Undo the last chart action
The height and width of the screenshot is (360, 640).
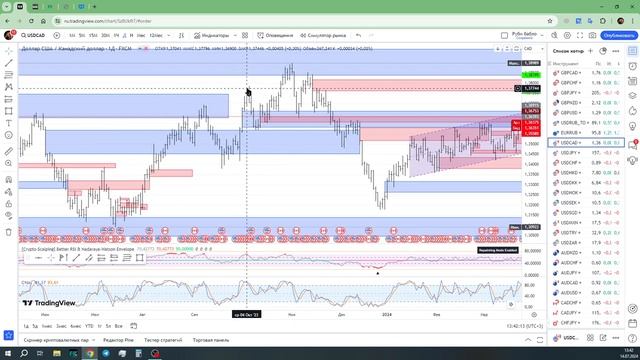[358, 36]
